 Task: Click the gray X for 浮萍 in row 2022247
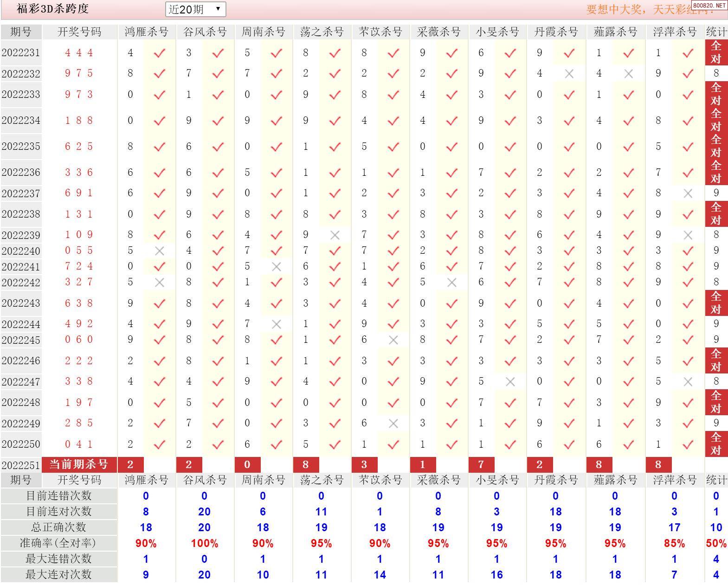(688, 382)
